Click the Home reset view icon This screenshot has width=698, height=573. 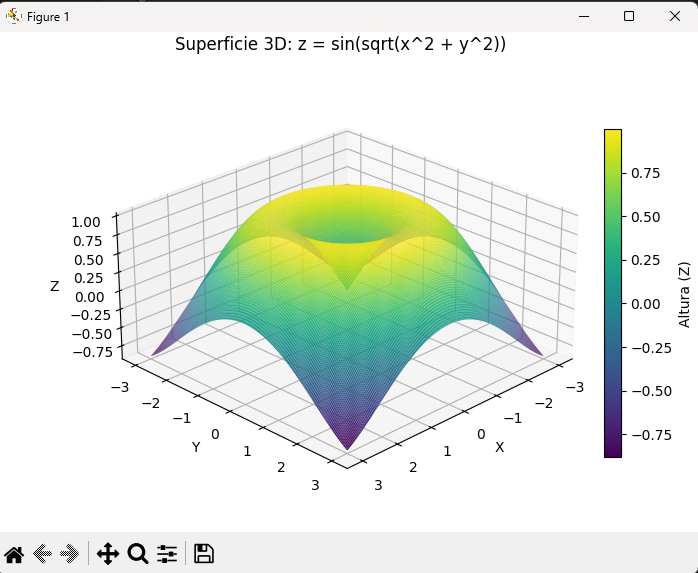pos(14,553)
